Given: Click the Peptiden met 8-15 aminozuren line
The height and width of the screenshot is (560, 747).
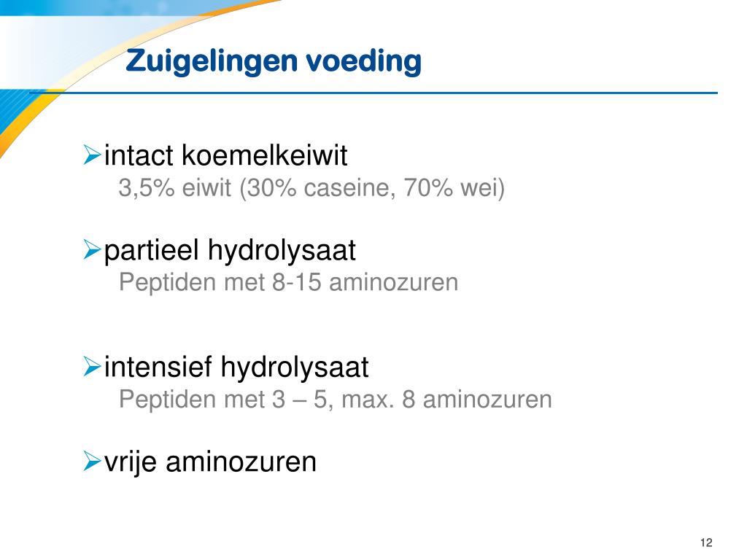Looking at the screenshot, I should [288, 282].
